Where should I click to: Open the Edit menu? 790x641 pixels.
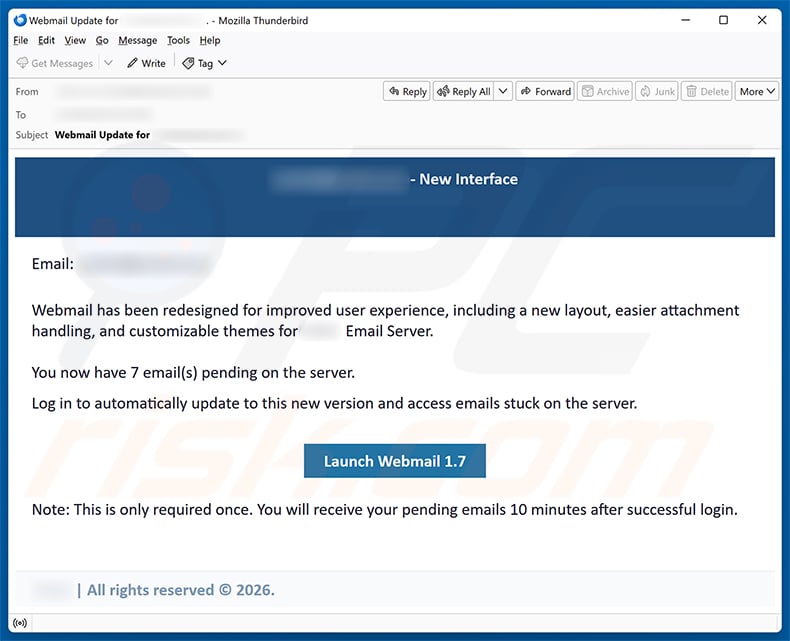point(46,40)
